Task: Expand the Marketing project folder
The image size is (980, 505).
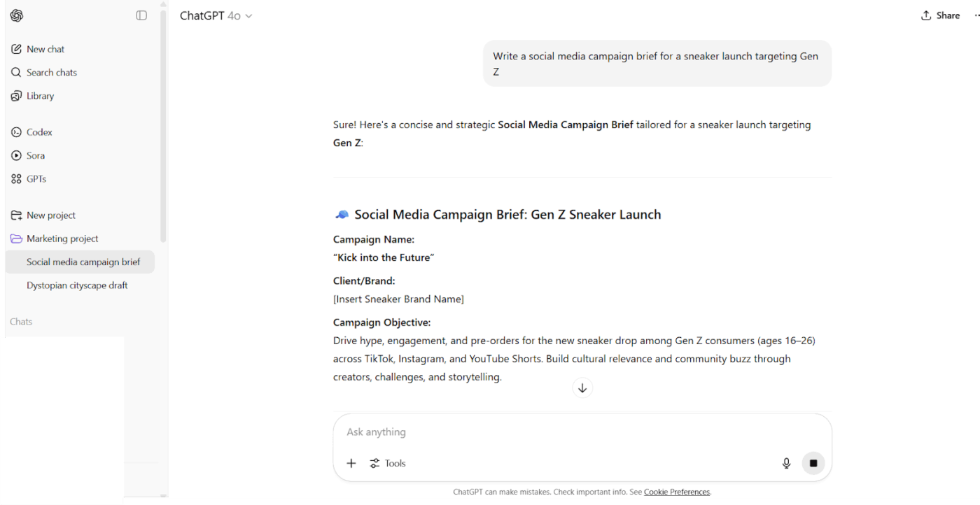Action: (x=62, y=239)
